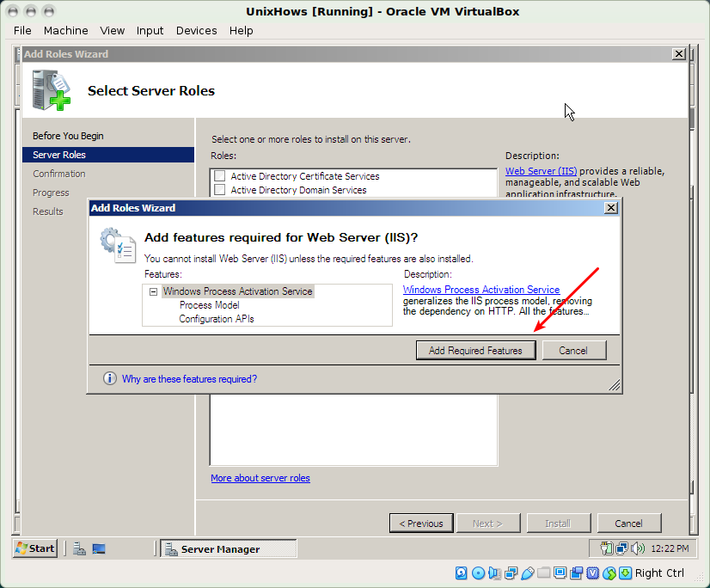Open the Devices menu
The height and width of the screenshot is (588, 710).
[x=196, y=30]
